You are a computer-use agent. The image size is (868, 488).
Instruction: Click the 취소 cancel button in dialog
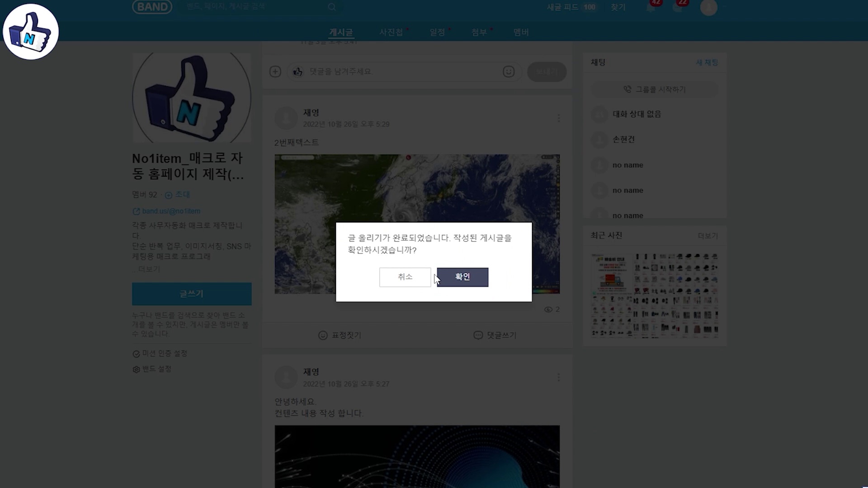click(405, 277)
